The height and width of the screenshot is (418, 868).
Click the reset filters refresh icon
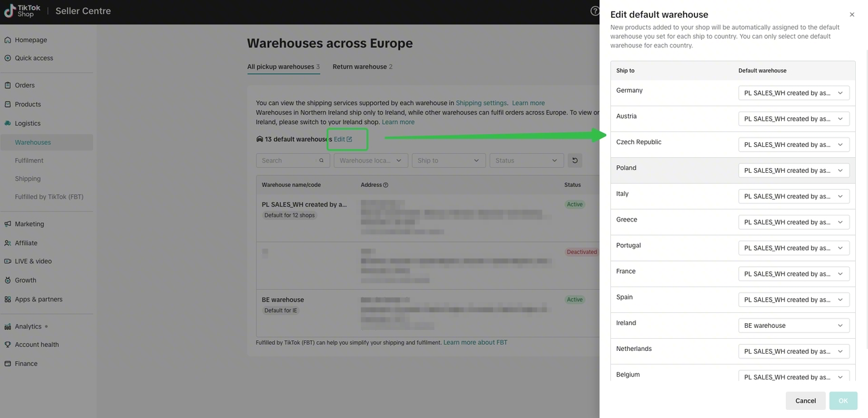click(575, 161)
